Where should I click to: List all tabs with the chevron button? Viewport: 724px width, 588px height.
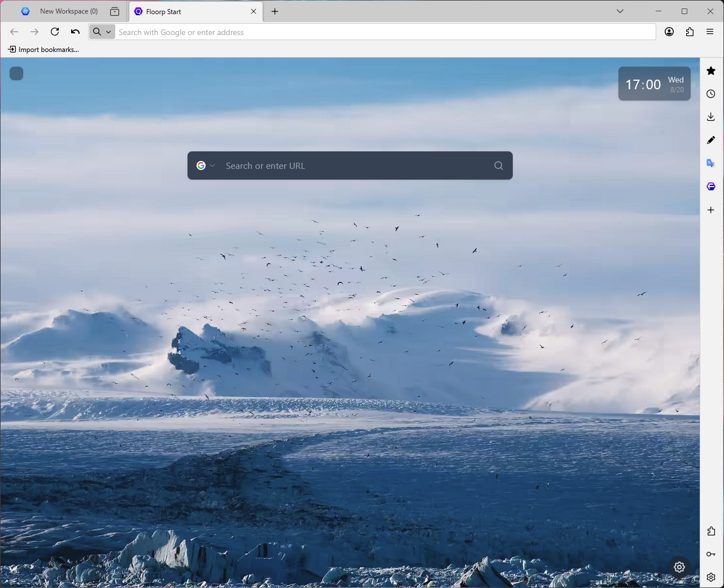620,11
